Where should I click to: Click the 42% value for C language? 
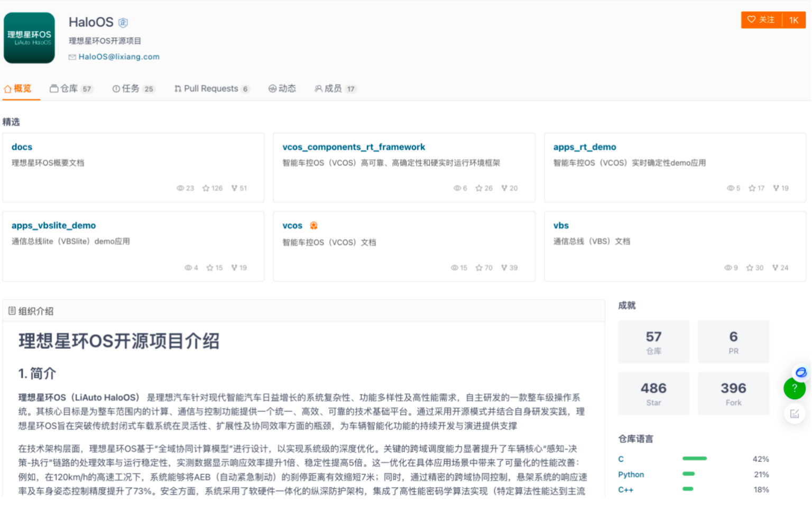click(761, 459)
